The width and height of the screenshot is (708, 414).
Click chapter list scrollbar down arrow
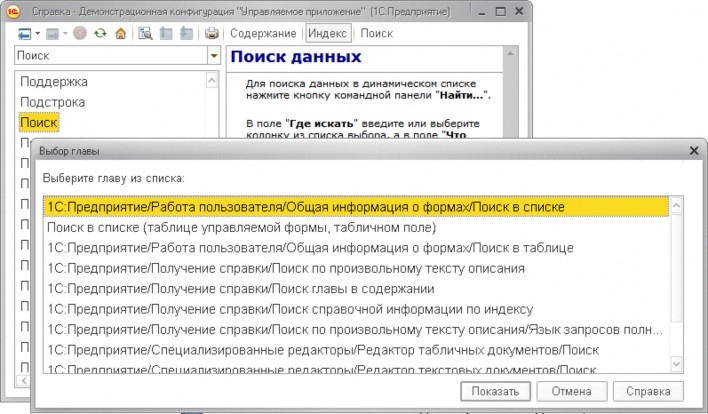(676, 363)
